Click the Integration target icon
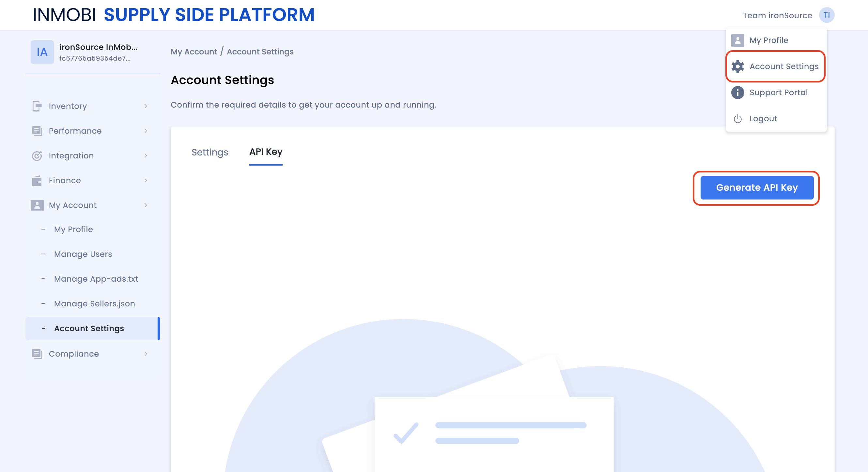 37,155
